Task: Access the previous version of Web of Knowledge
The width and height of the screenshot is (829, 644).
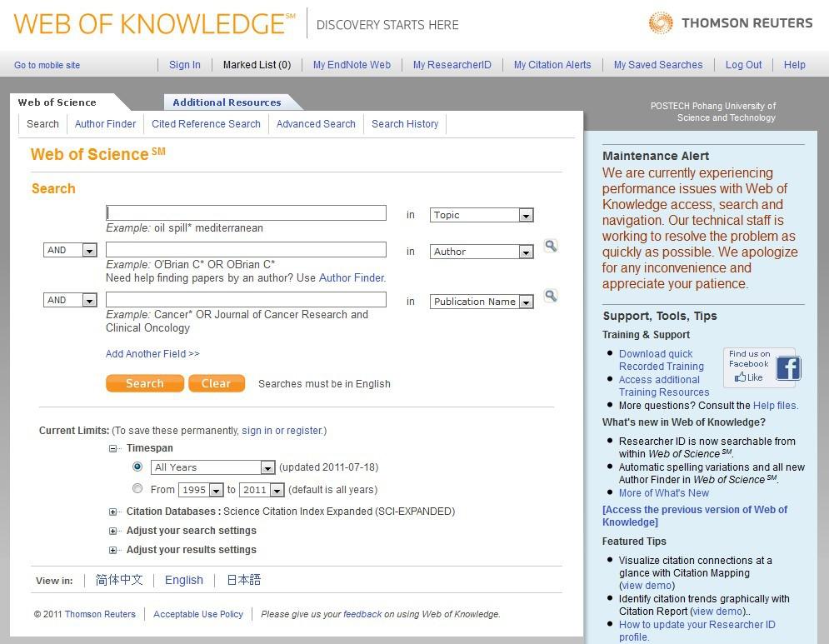Action: coord(695,516)
